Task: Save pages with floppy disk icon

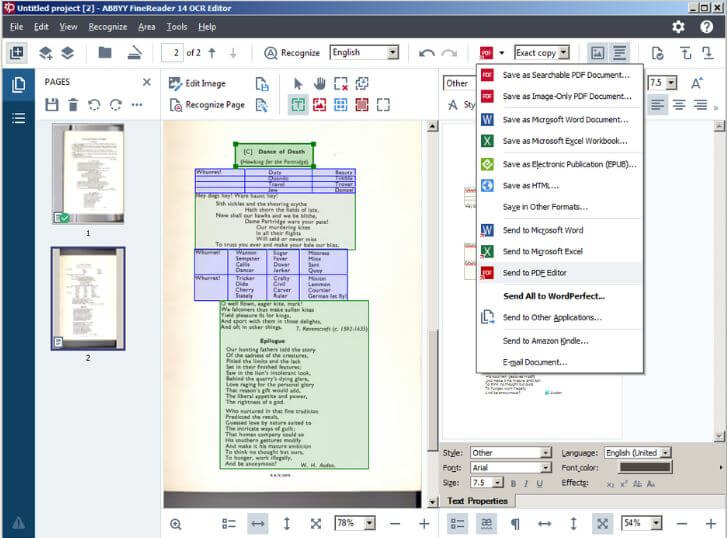Action: (51, 105)
